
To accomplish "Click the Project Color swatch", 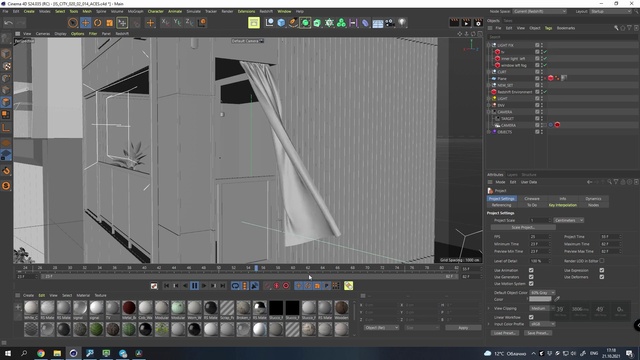I will [540, 299].
